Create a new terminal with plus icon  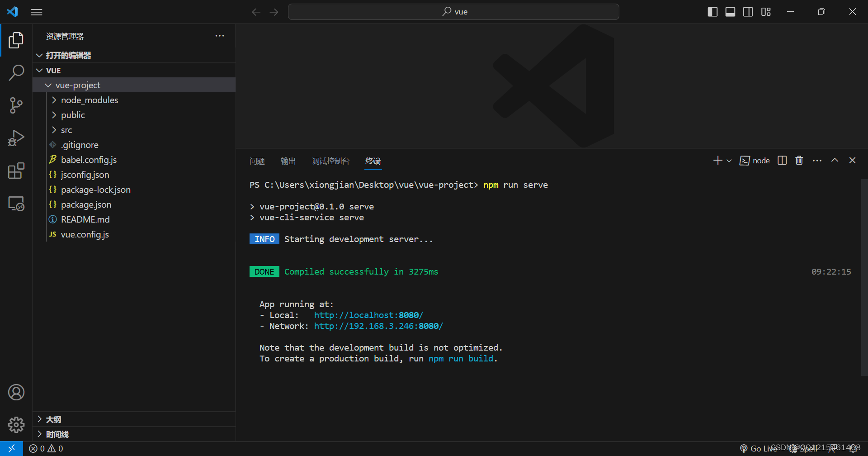(717, 161)
